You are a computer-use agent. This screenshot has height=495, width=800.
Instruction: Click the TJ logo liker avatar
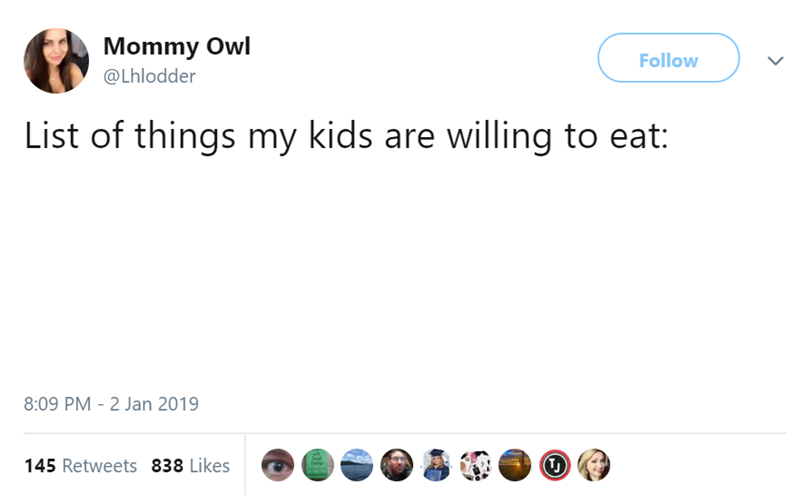pos(553,465)
